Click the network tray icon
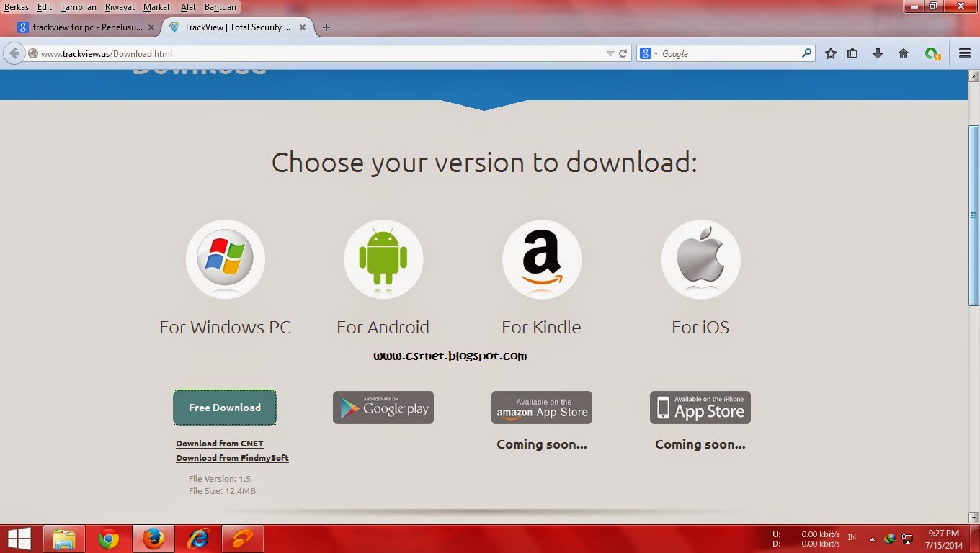The image size is (980, 553). [908, 539]
